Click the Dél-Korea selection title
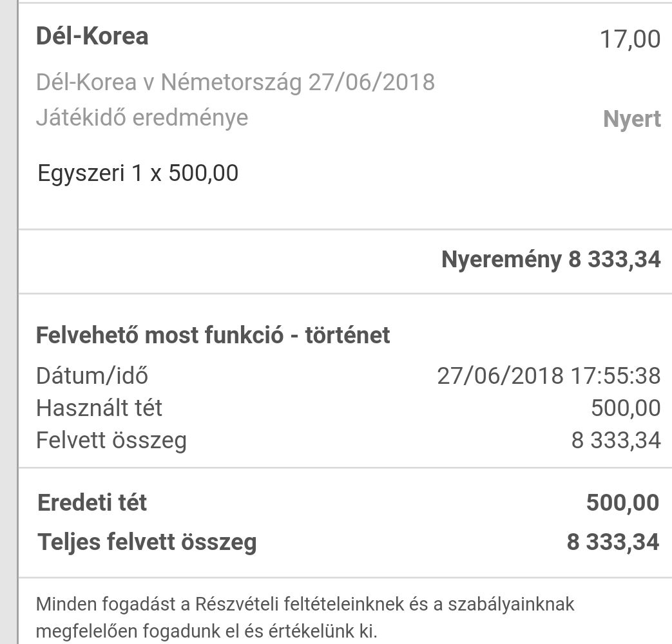The width and height of the screenshot is (672, 644). 92,36
